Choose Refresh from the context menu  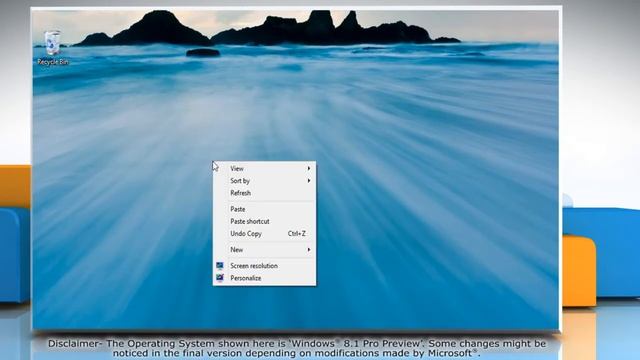pos(264,193)
